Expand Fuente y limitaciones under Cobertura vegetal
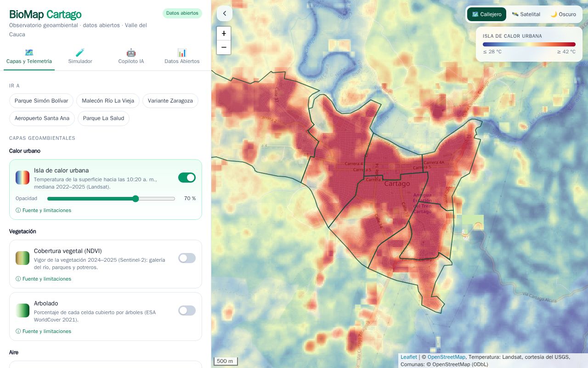The height and width of the screenshot is (368, 588). click(44, 279)
